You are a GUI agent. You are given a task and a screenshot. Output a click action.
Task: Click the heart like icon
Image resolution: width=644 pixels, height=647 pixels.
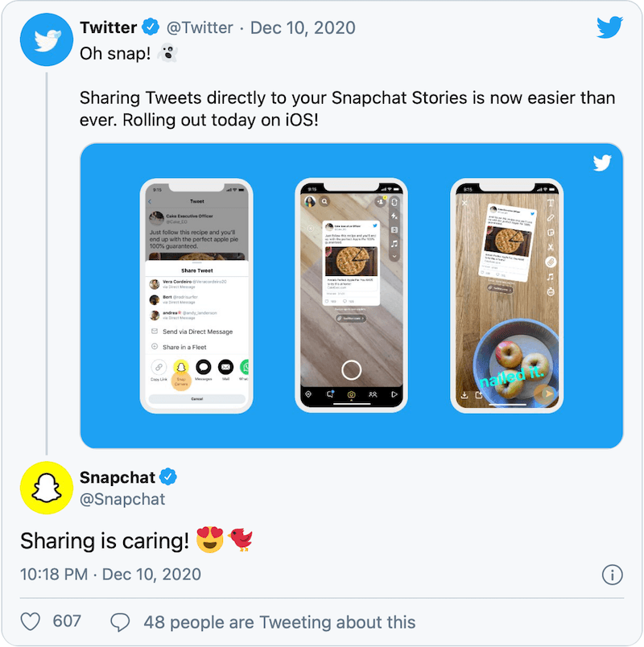pyautogui.click(x=31, y=621)
